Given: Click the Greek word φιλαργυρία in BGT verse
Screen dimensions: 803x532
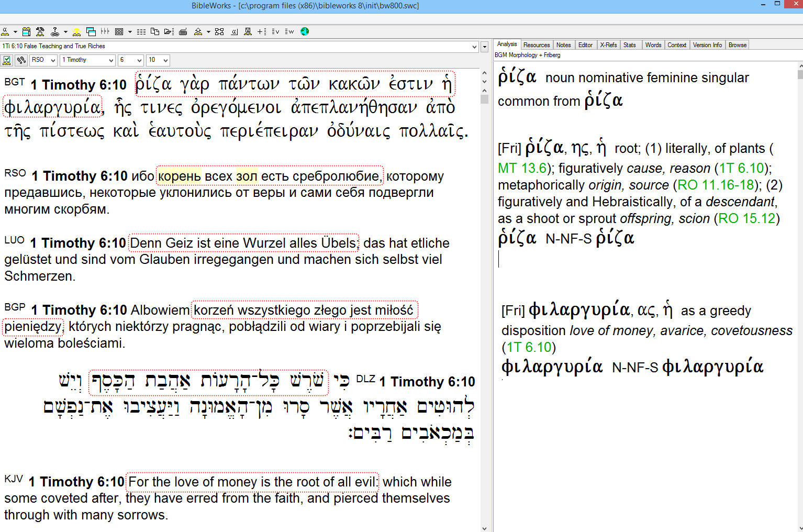Looking at the screenshot, I should pyautogui.click(x=52, y=107).
